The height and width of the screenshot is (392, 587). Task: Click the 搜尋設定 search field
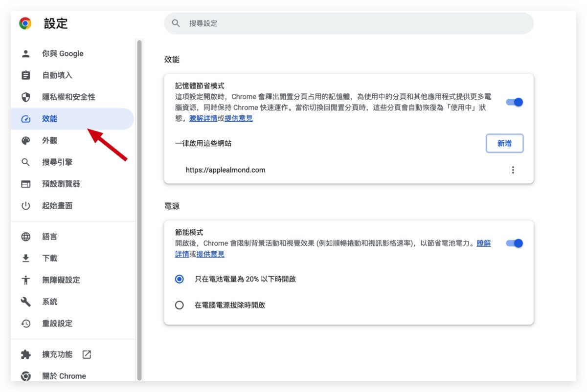coord(349,23)
